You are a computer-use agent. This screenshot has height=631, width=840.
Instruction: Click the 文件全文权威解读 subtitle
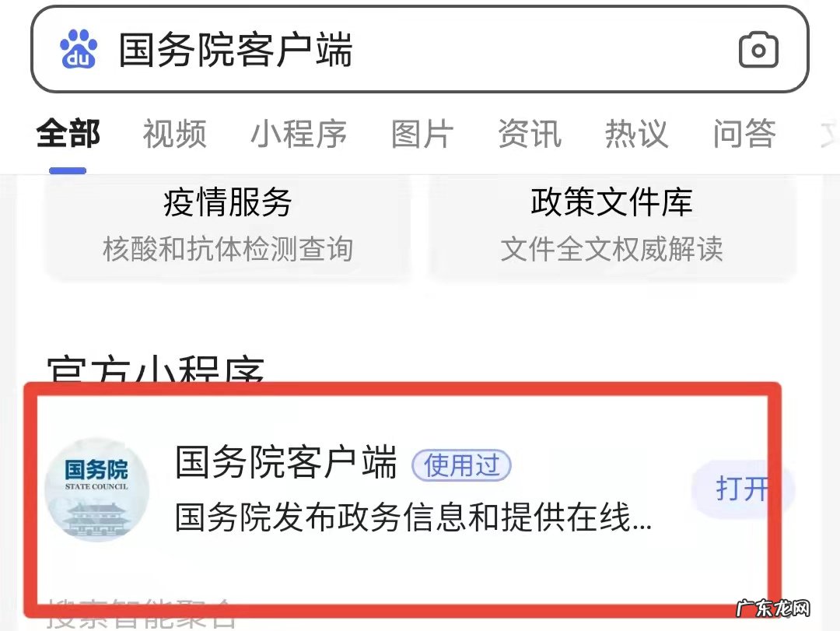pos(612,249)
